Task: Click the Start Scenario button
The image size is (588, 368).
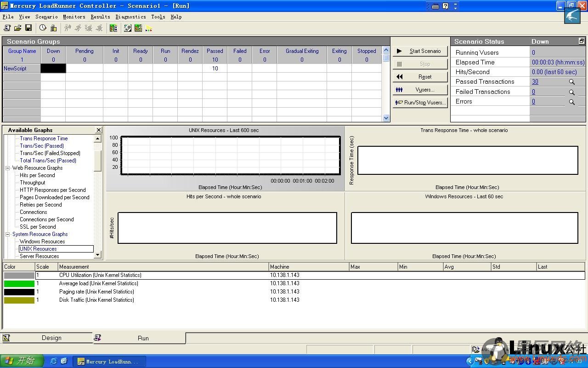Action: (x=420, y=51)
